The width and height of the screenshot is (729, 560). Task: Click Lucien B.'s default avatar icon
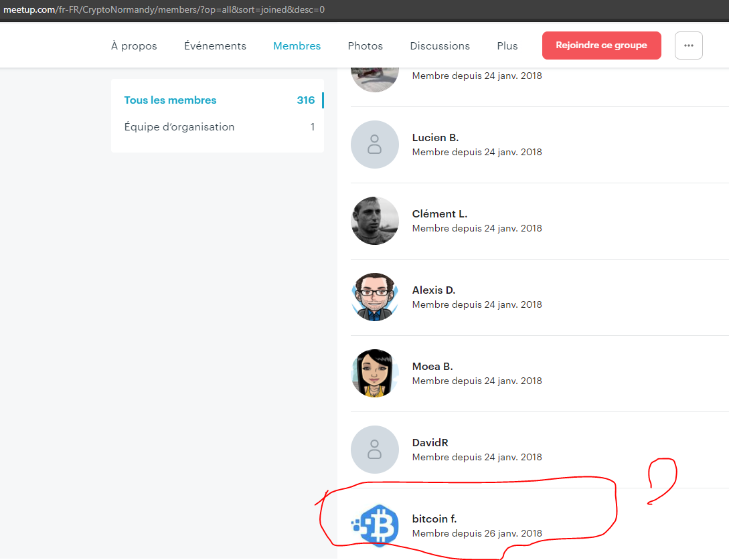tap(374, 145)
